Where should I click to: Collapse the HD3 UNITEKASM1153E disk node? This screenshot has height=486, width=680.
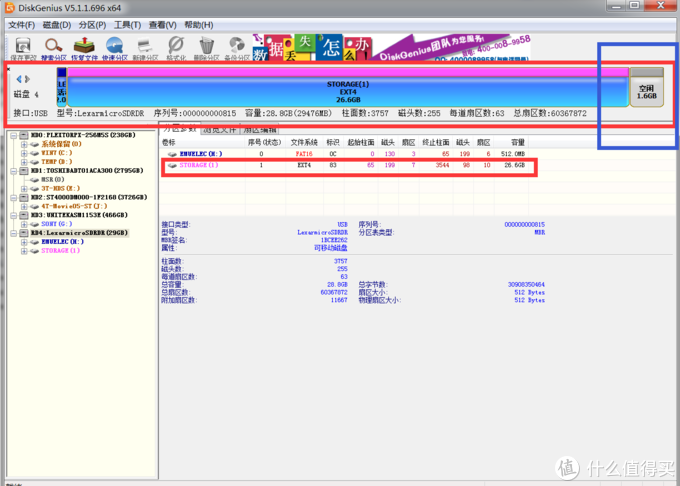click(x=13, y=215)
